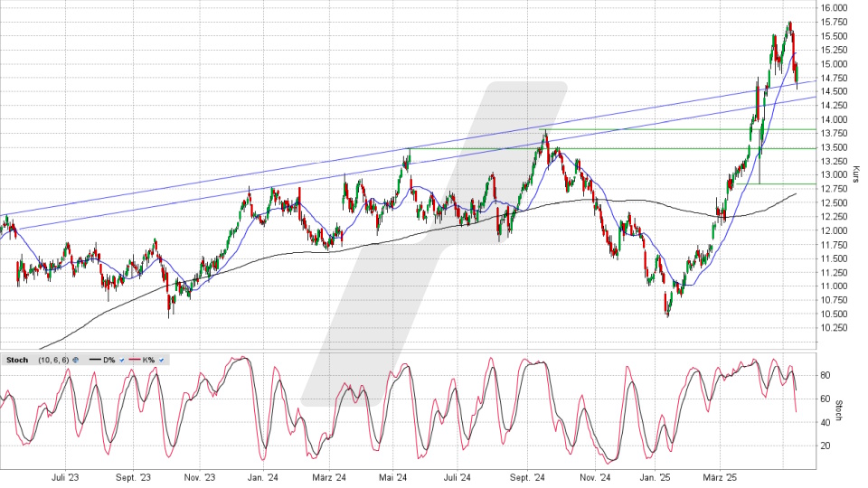This screenshot has height=488, width=868.
Task: Click the 15.500 price axis label
Action: tap(834, 36)
